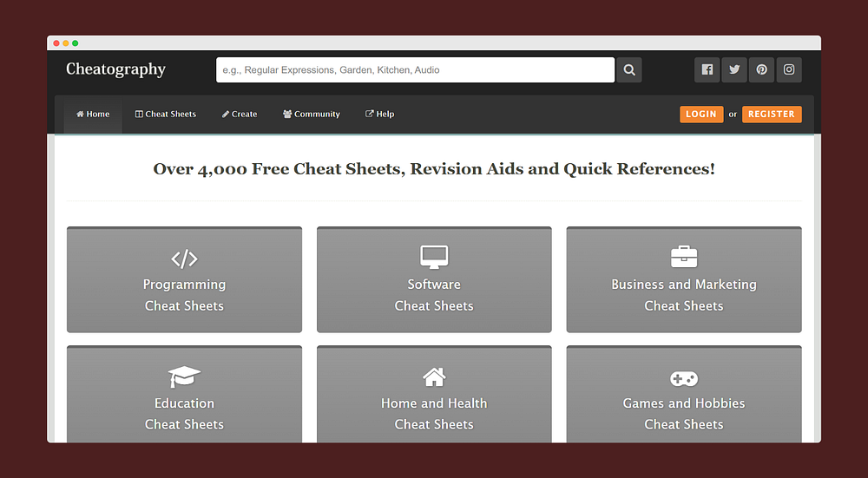The width and height of the screenshot is (868, 478).
Task: Select the graduation cap Education icon
Action: (x=184, y=377)
